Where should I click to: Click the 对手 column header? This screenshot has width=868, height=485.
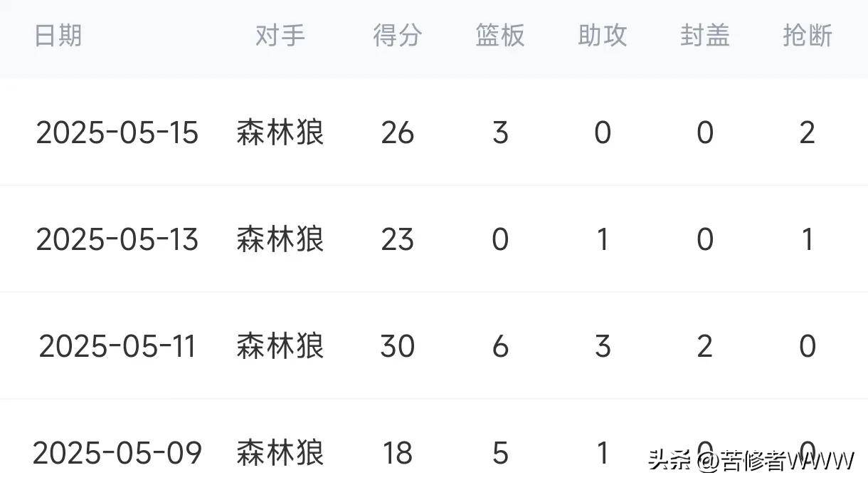click(280, 36)
